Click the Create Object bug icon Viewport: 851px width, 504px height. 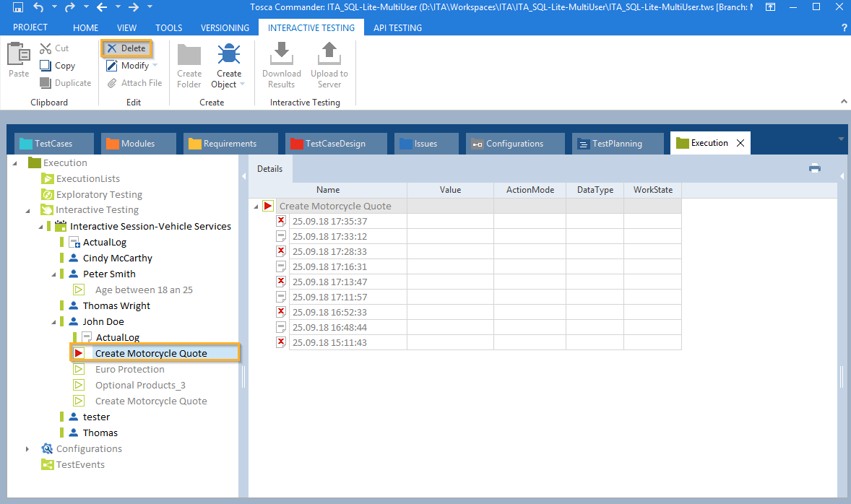[x=229, y=56]
